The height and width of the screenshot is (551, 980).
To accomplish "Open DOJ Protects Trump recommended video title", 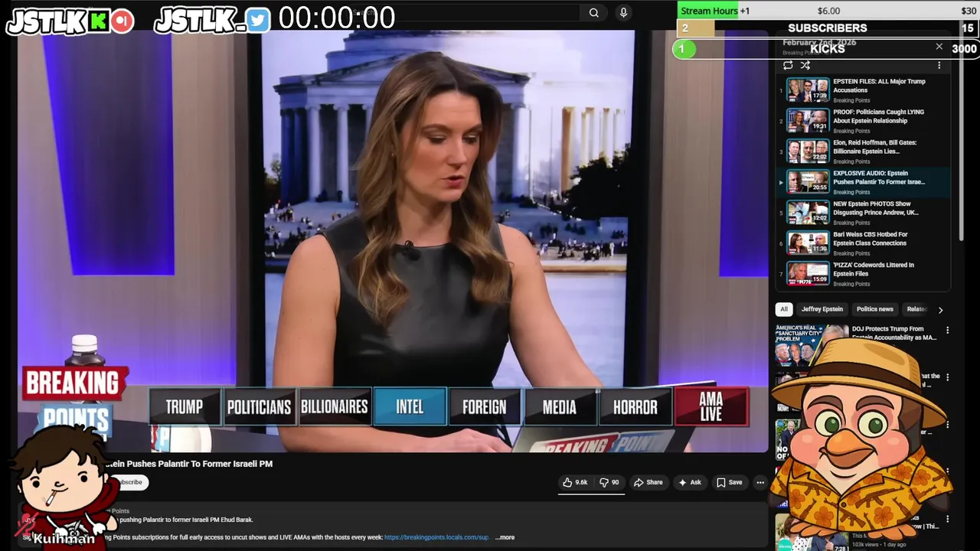I will click(894, 333).
